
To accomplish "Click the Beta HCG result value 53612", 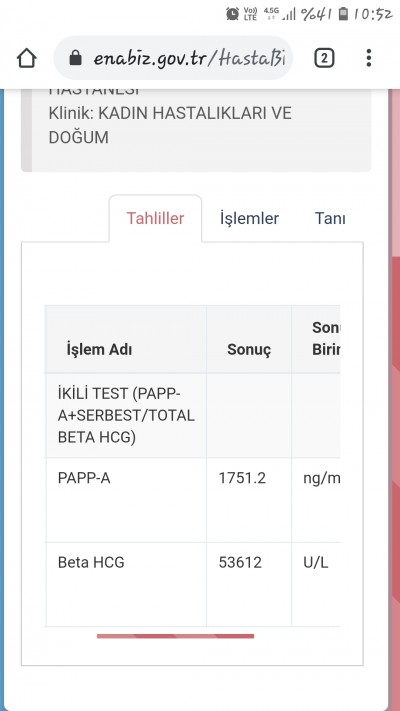I will click(x=240, y=563).
